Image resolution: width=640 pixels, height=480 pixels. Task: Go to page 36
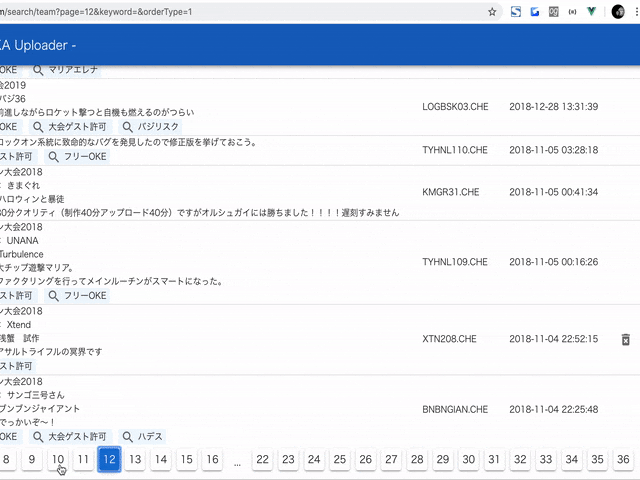pos(623,460)
